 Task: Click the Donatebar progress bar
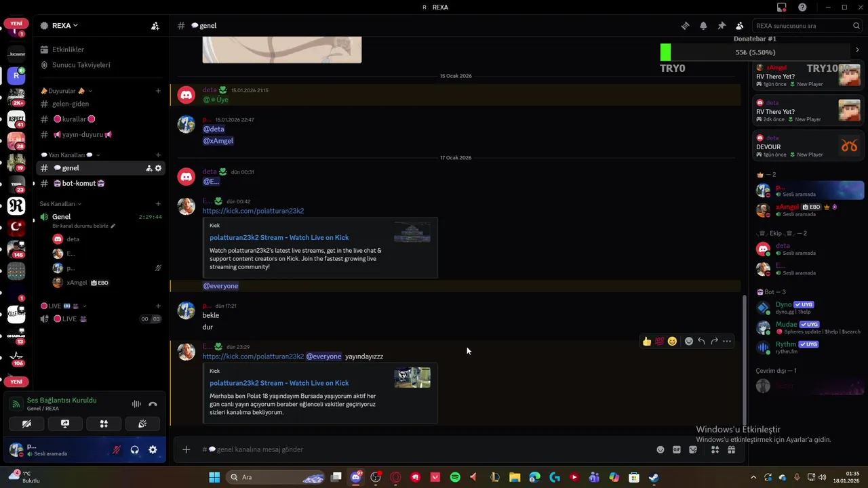[x=755, y=52]
